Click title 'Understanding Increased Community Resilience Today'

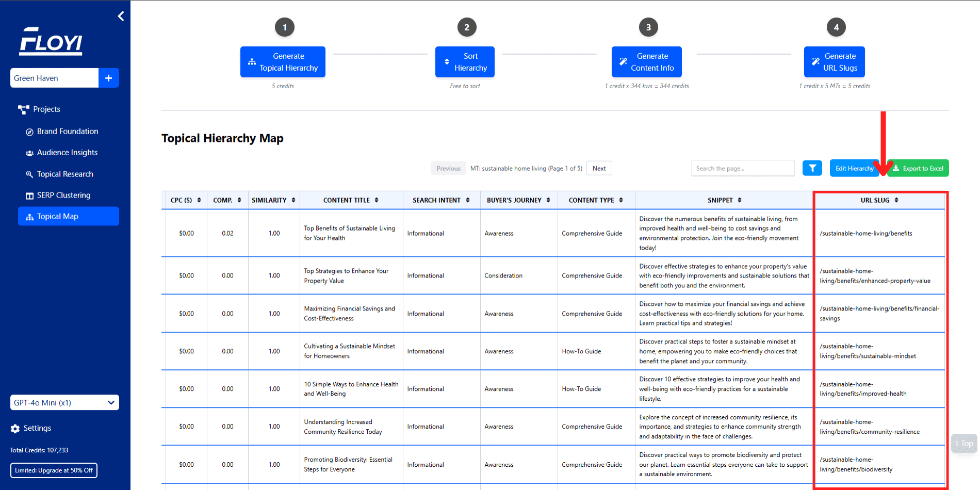click(x=343, y=427)
